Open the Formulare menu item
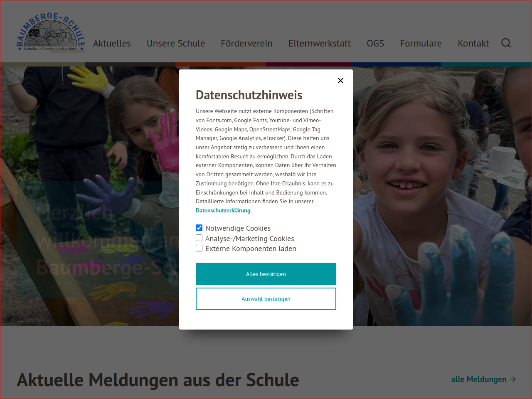532x399 pixels. coord(421,43)
